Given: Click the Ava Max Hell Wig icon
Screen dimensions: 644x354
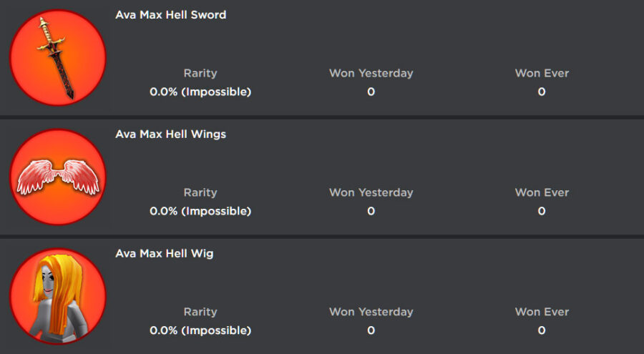Looking at the screenshot, I should coord(57,297).
